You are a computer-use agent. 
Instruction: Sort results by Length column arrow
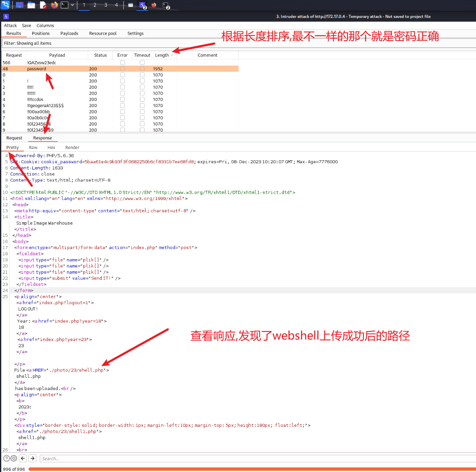pos(172,55)
